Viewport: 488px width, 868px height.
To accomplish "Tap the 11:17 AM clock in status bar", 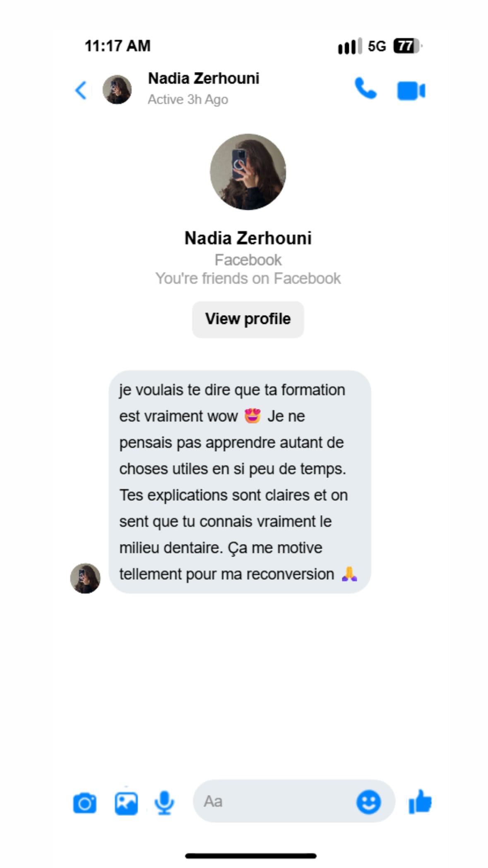I will [x=118, y=46].
